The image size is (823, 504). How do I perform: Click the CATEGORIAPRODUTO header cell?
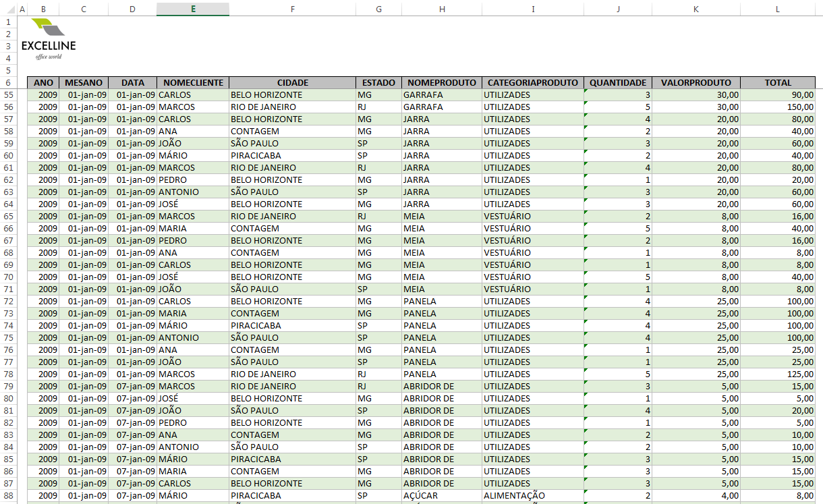click(533, 82)
